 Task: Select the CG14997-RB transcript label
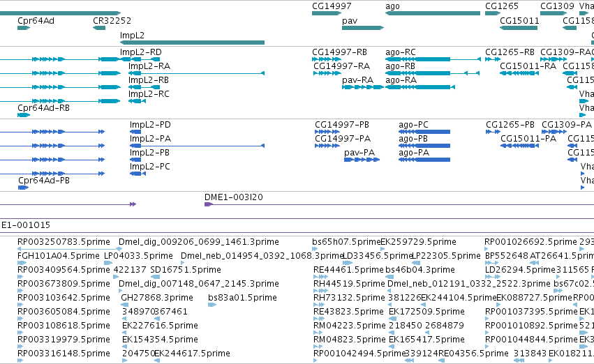click(x=339, y=52)
